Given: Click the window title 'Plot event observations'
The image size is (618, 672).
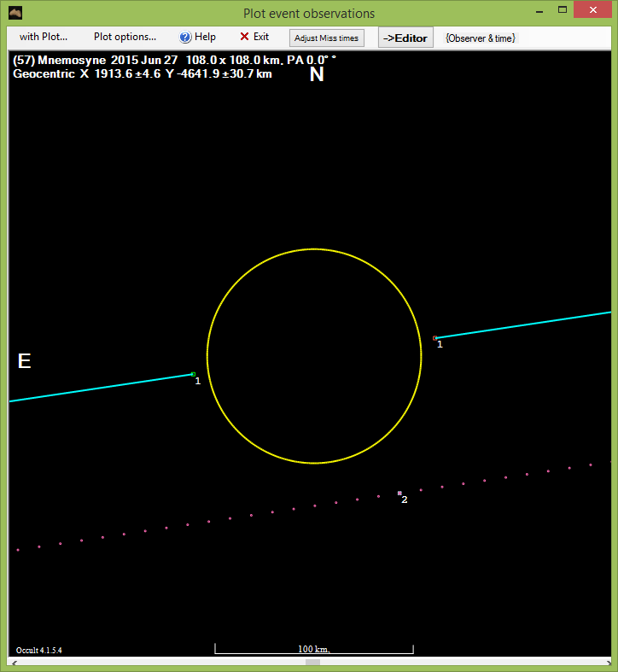Looking at the screenshot, I should [x=309, y=14].
